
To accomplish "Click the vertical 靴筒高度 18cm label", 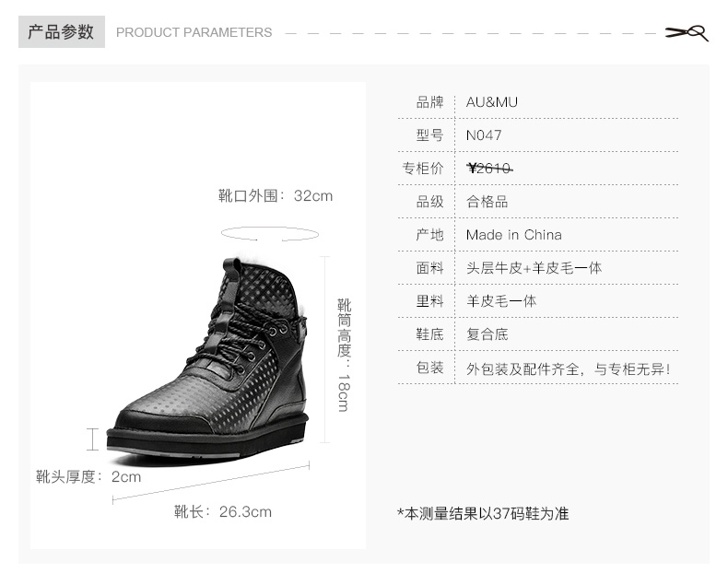I will pos(344,356).
